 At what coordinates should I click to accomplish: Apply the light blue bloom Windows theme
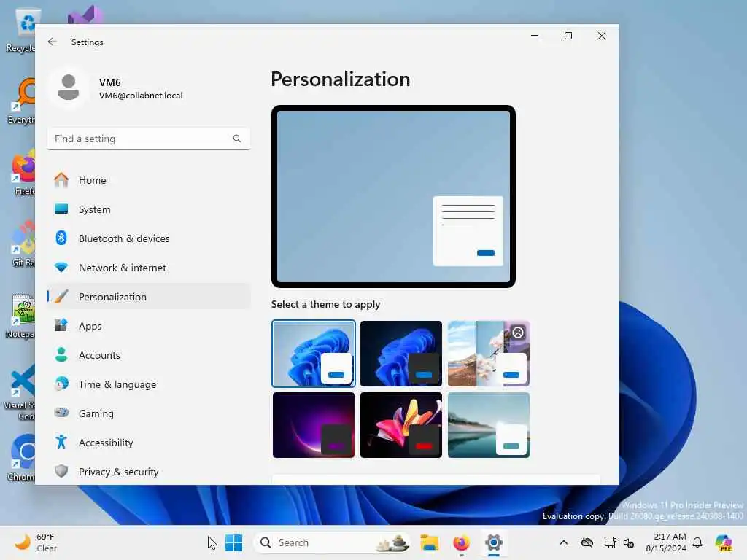[x=314, y=354]
